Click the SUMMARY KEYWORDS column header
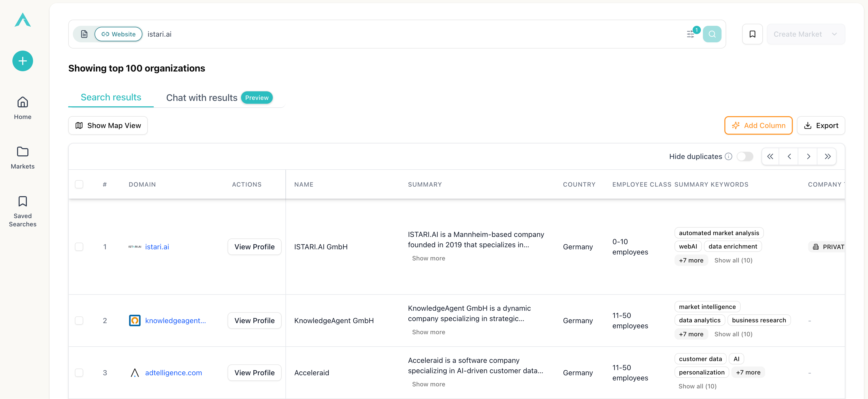868x399 pixels. pos(711,185)
